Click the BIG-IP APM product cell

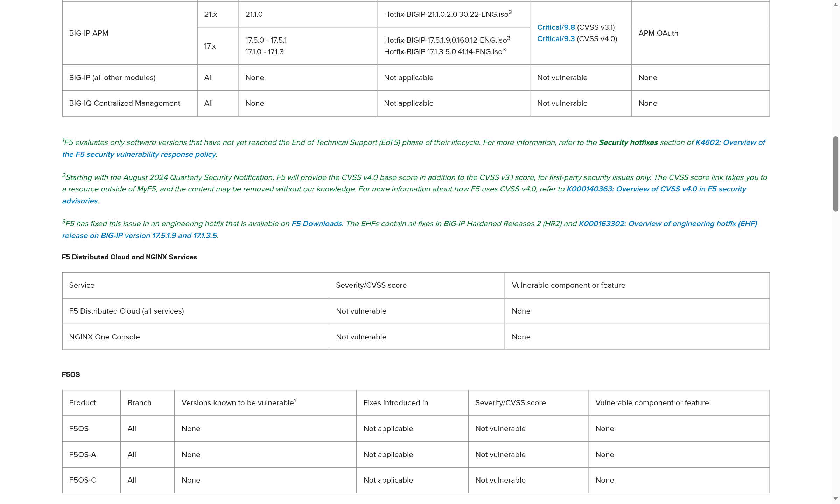tap(130, 33)
